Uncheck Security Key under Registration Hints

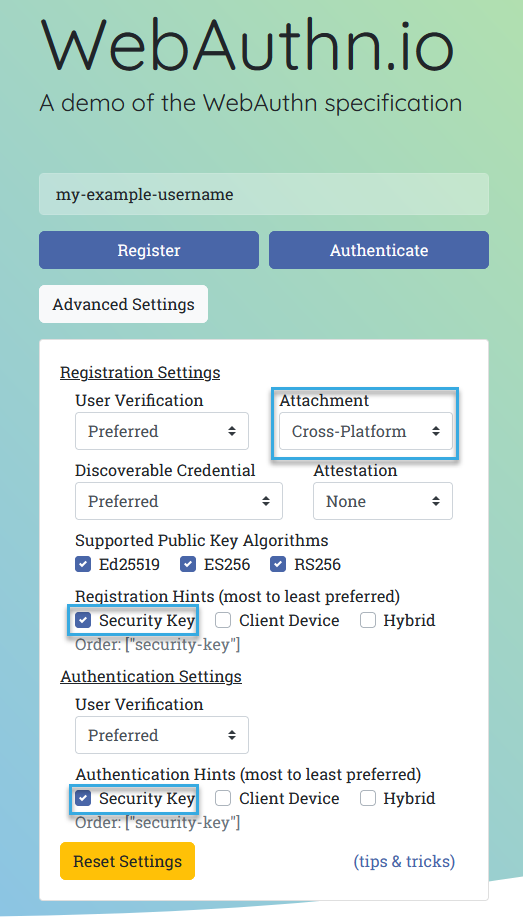(83, 620)
